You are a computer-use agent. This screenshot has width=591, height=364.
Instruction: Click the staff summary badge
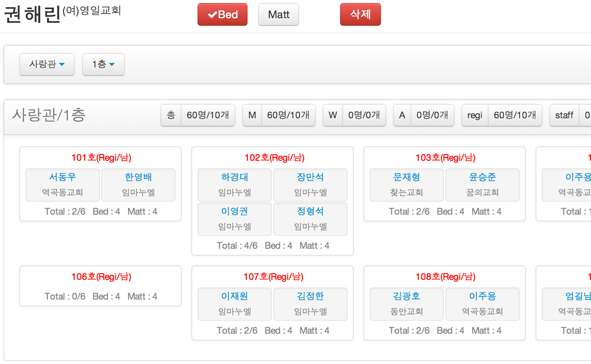[x=570, y=115]
